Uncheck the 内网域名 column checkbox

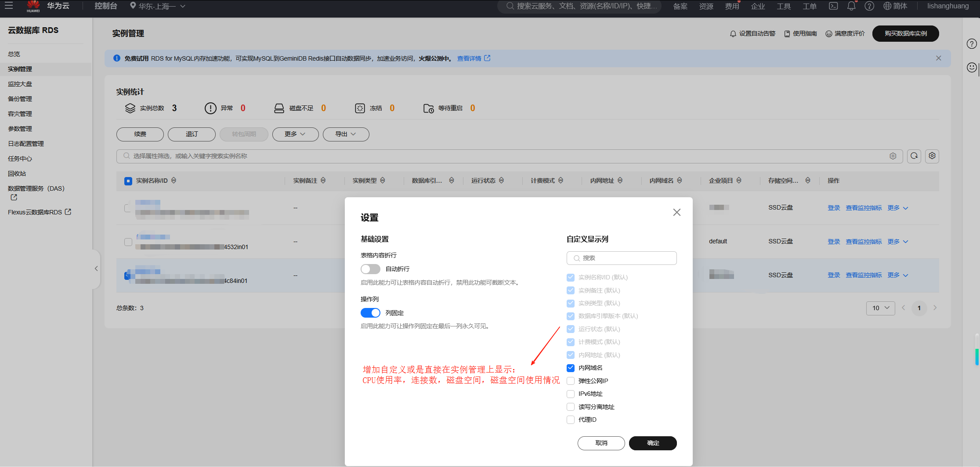coord(571,368)
